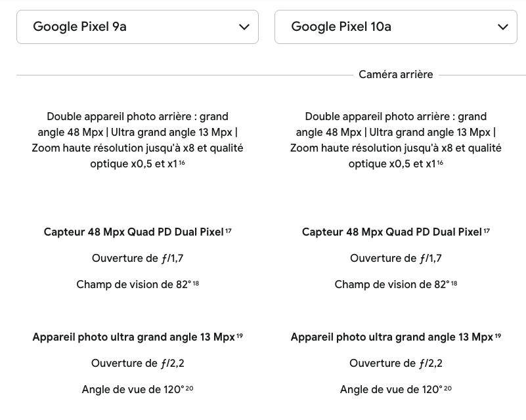Select the Appareil photo ultra grand angle heading on right
This screenshot has height=420, width=526.
pos(393,337)
